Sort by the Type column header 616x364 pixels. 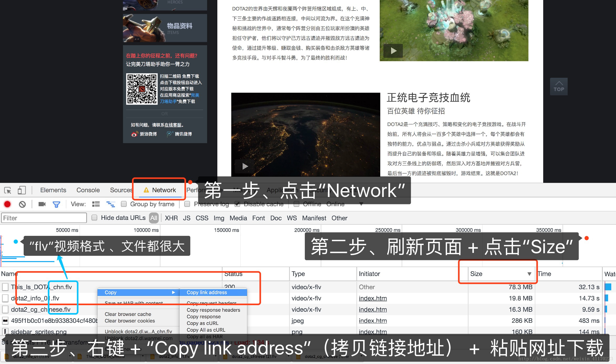click(x=323, y=274)
